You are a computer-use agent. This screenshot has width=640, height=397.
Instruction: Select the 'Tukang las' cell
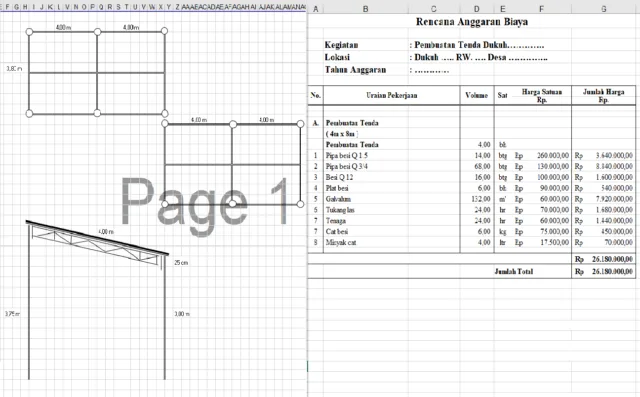[340, 210]
